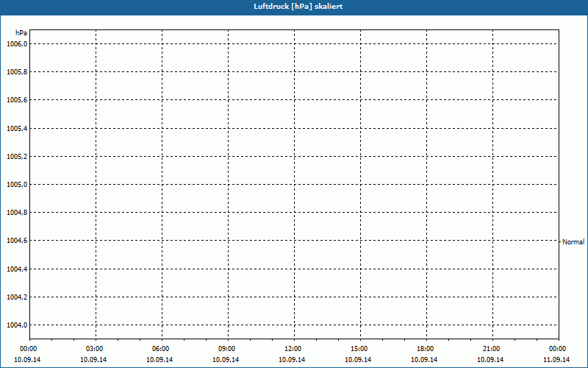Select the 1005,6 y-axis value
This screenshot has width=588, height=368.
tap(16, 100)
